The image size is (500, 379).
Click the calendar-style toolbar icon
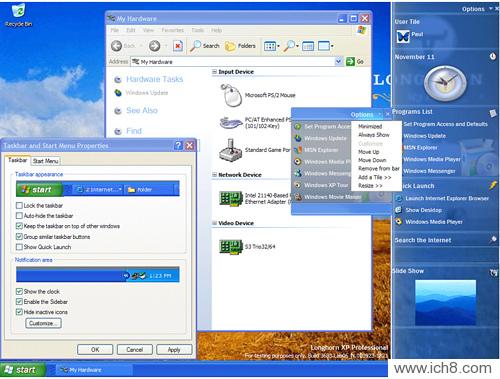click(308, 46)
